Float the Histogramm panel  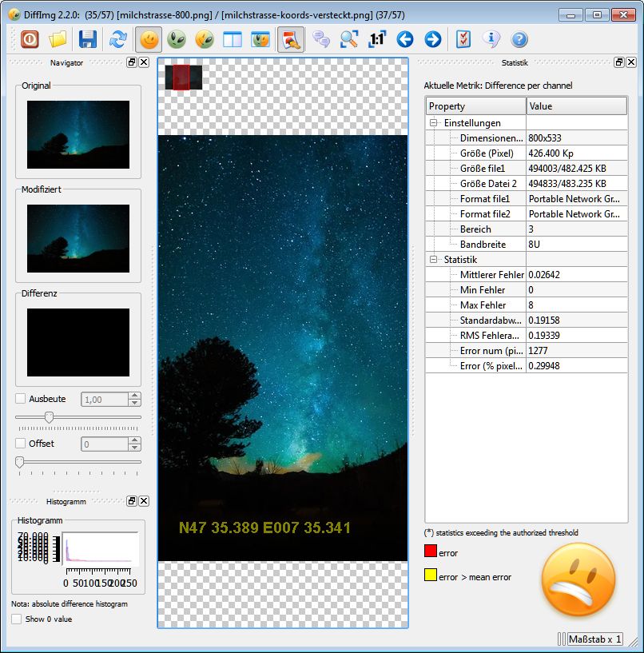click(132, 501)
